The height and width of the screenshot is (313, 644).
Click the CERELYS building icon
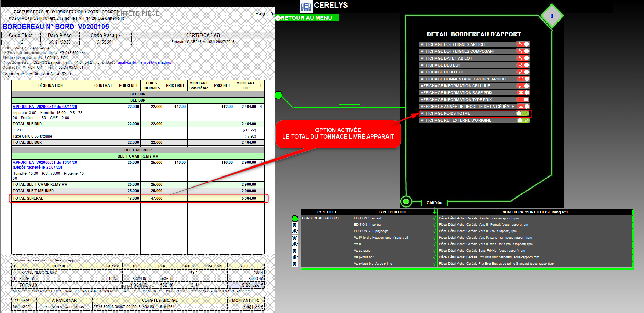tap(306, 7)
